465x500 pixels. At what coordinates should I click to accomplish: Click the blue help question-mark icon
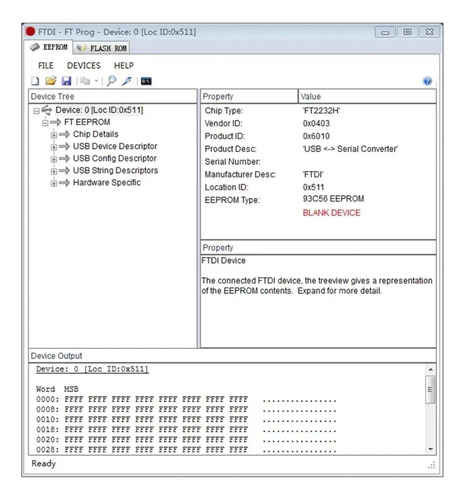tap(427, 81)
